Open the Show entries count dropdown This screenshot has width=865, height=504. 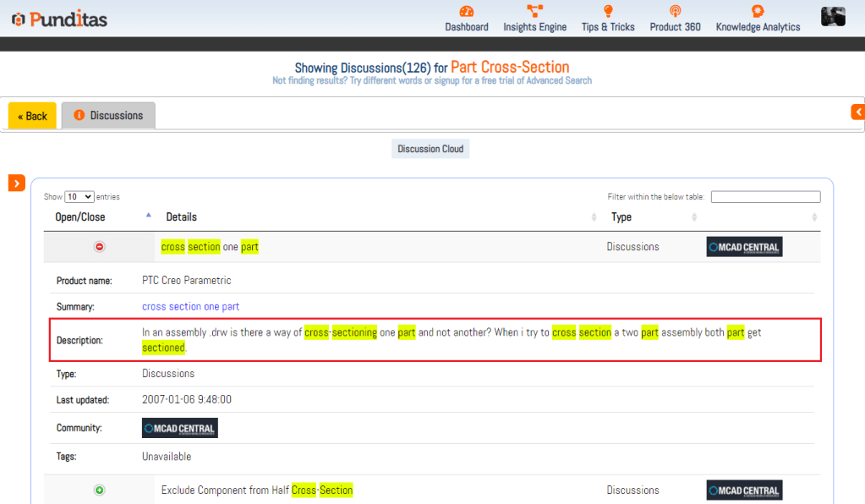point(79,197)
